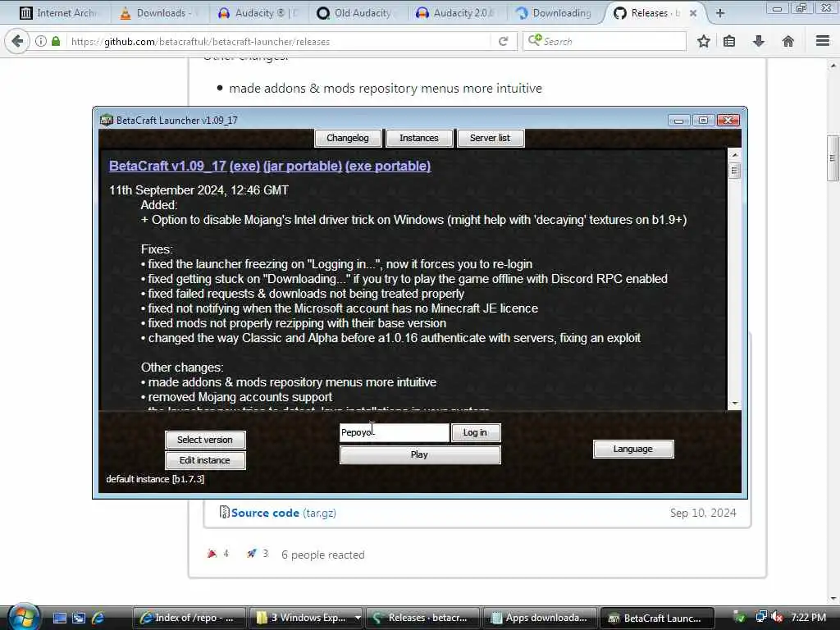Open the Windows Start orb
Screen dimensions: 840x630
coord(24,617)
